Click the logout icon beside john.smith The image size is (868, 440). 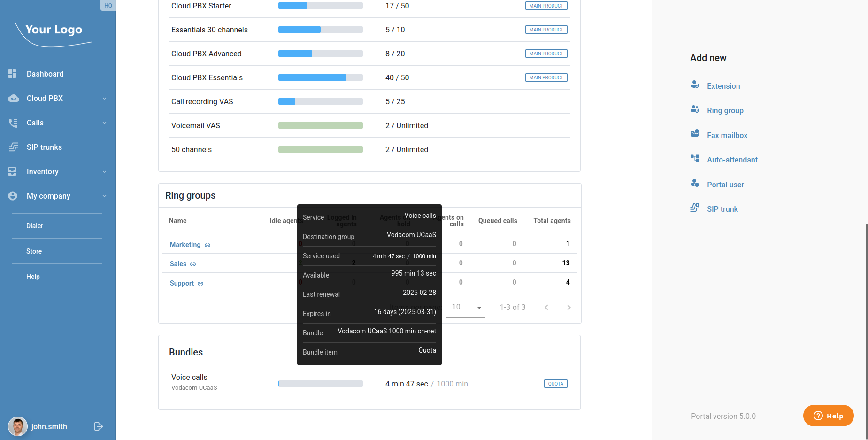[99, 426]
